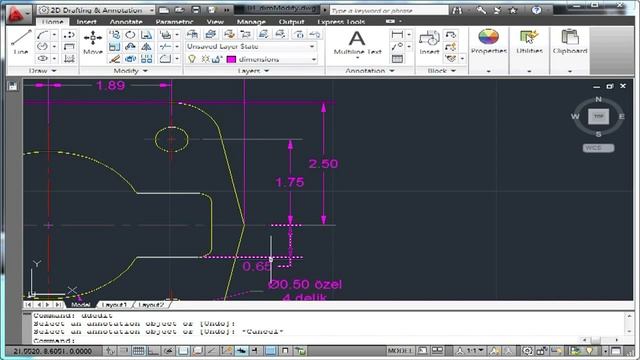Switch to the Layout1 tab
The image size is (640, 360).
tap(114, 304)
